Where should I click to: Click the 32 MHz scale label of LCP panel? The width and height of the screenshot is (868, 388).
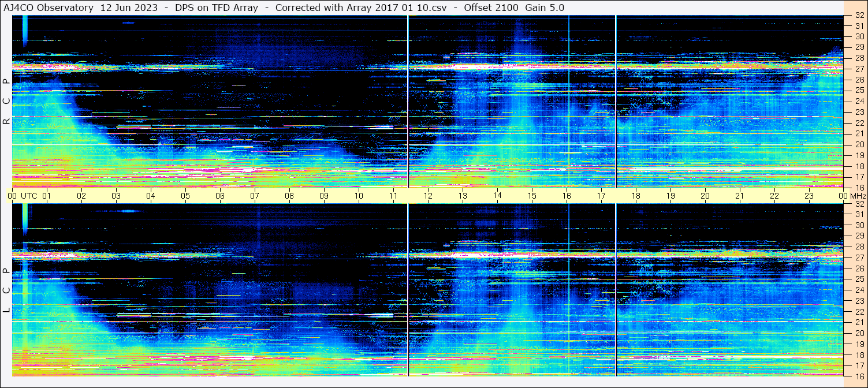coord(859,204)
